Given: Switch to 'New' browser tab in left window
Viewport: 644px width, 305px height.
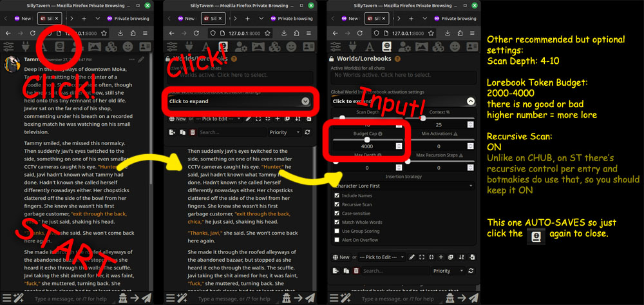Looking at the screenshot, I should tap(22, 19).
